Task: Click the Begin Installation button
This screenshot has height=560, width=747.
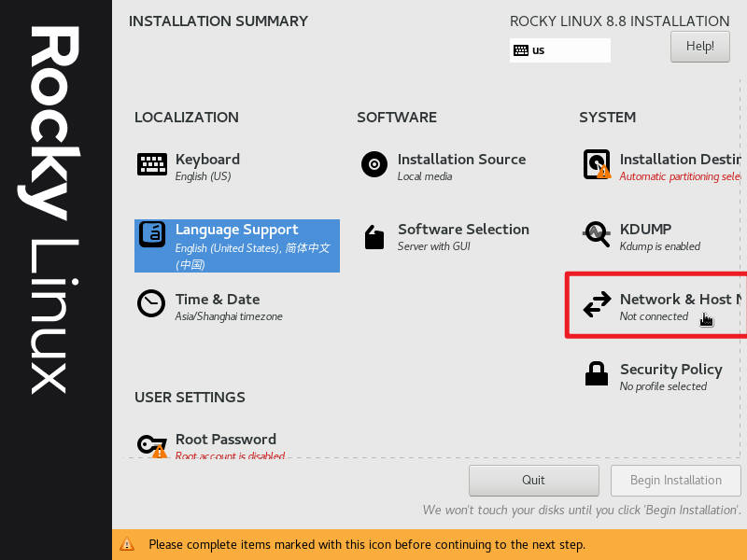Action: [675, 480]
